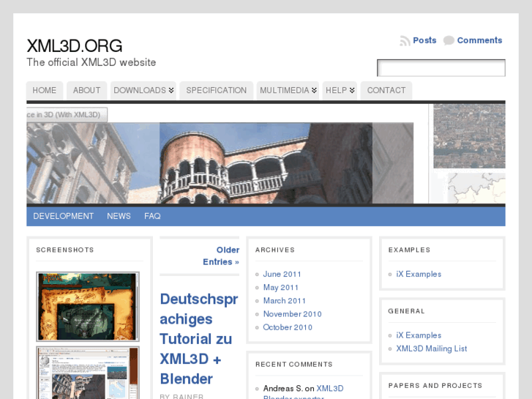Select the DEVELOPMENT category tab
The width and height of the screenshot is (532, 399).
click(x=64, y=216)
